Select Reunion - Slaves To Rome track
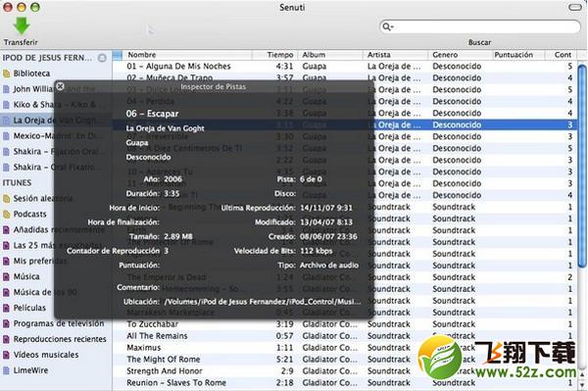588x391 pixels. coord(344,383)
